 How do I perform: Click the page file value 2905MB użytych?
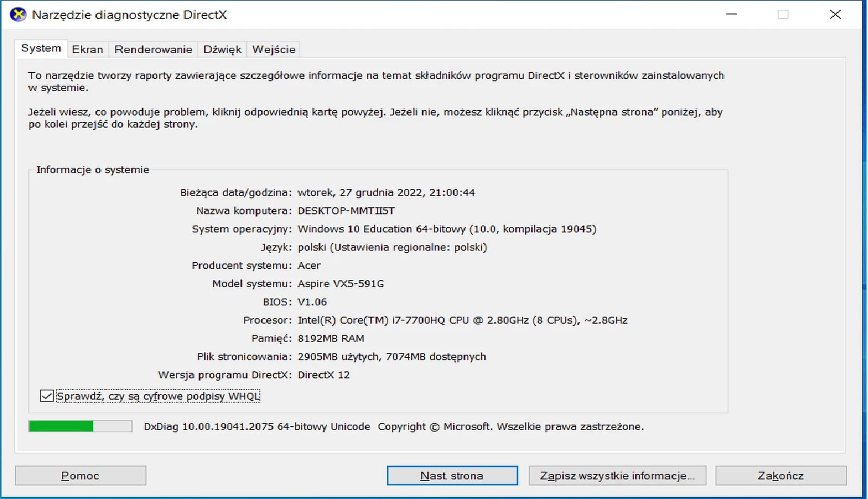[x=392, y=357]
